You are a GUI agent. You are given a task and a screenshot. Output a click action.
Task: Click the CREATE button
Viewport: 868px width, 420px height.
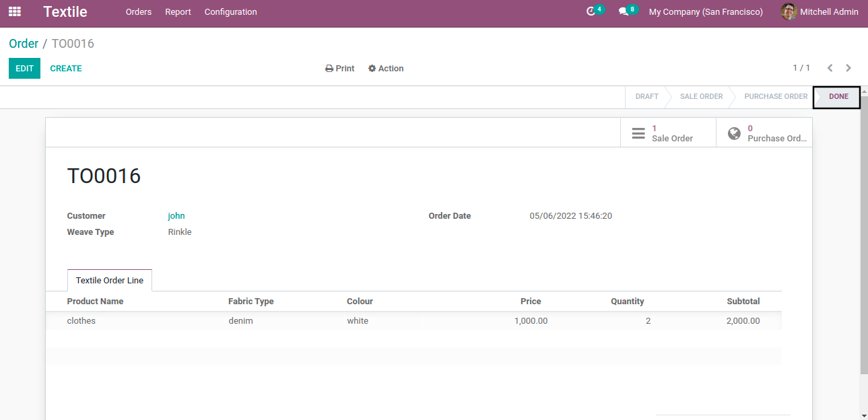click(x=66, y=68)
